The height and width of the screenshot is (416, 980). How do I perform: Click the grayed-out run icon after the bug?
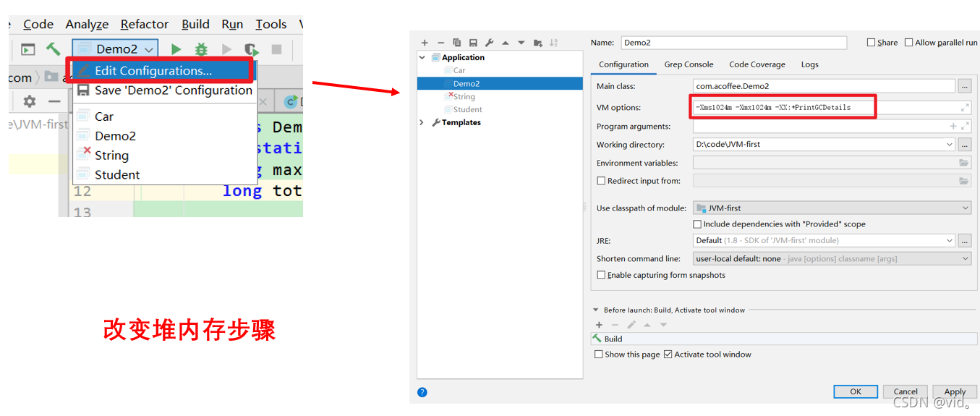(226, 49)
